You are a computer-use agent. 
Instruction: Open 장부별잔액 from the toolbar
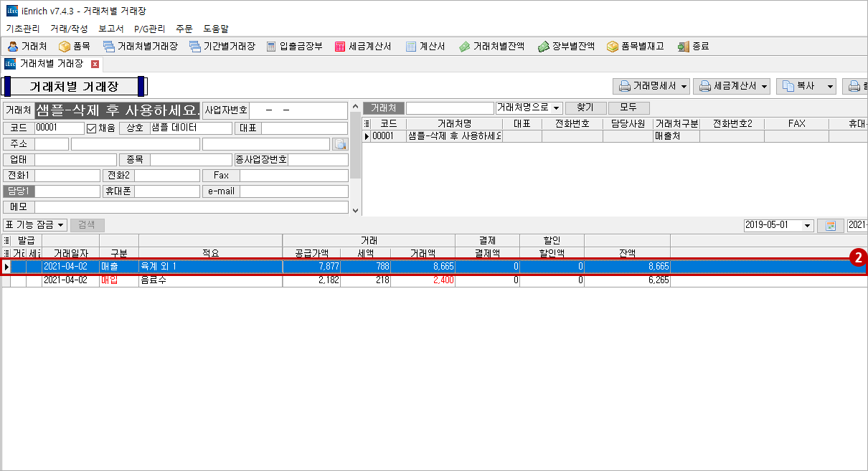(x=567, y=46)
